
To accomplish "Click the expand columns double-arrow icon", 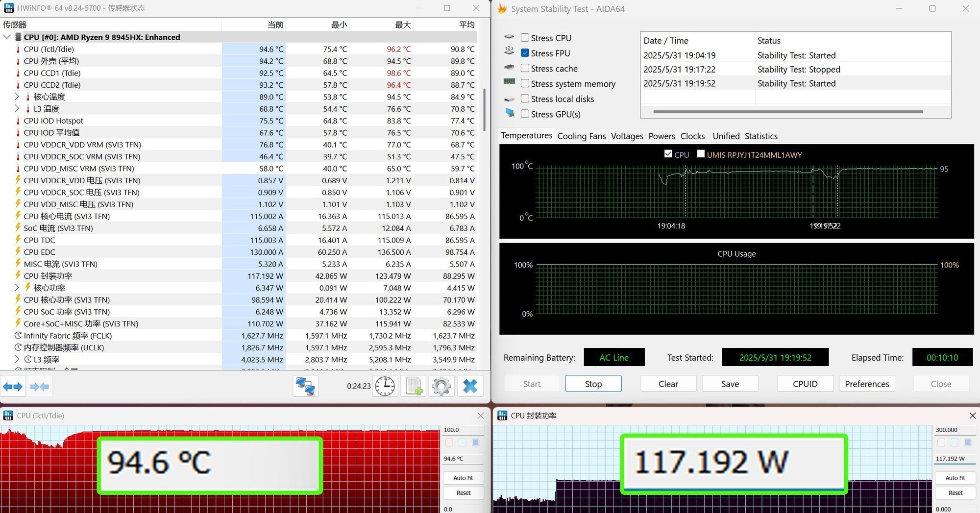I will 13,387.
